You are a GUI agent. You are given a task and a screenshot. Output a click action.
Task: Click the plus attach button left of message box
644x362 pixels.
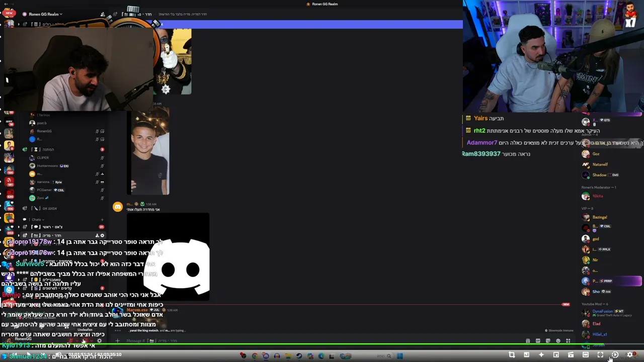coord(117,341)
